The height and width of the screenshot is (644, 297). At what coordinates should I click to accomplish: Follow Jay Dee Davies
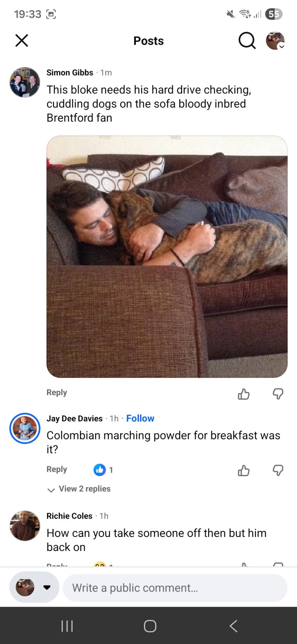(140, 419)
